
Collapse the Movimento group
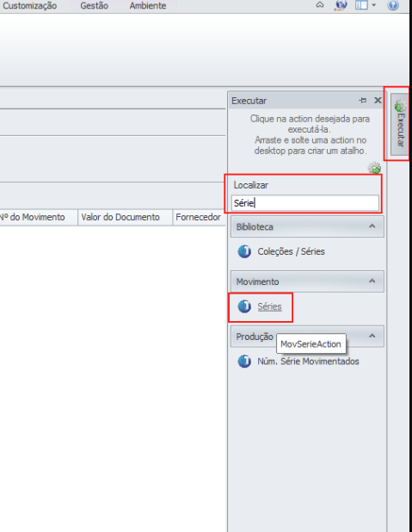372,281
